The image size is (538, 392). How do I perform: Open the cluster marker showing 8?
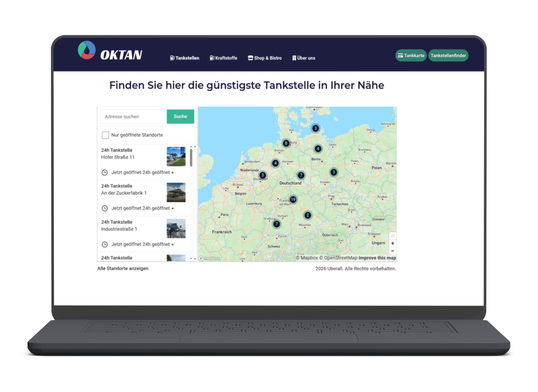click(x=286, y=143)
